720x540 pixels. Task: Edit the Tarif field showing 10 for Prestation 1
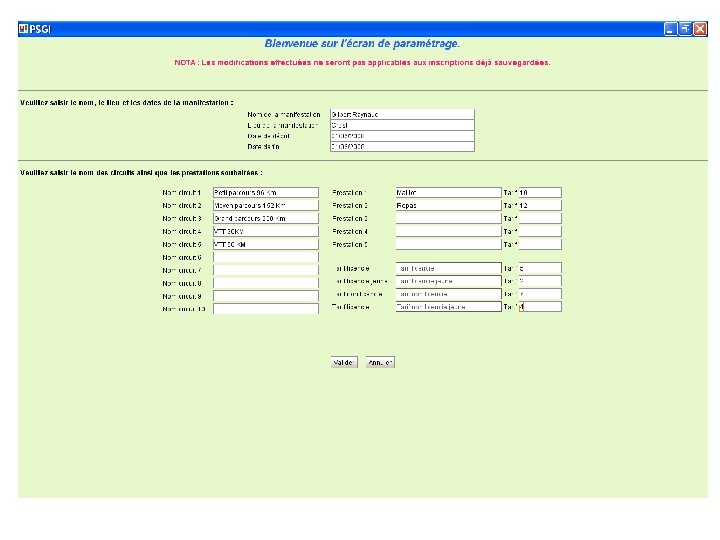pyautogui.click(x=540, y=192)
